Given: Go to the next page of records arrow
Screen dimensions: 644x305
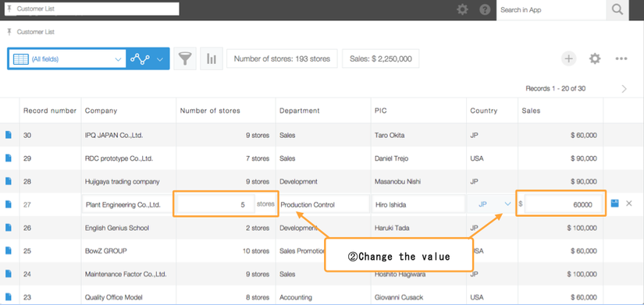Looking at the screenshot, I should [x=624, y=89].
